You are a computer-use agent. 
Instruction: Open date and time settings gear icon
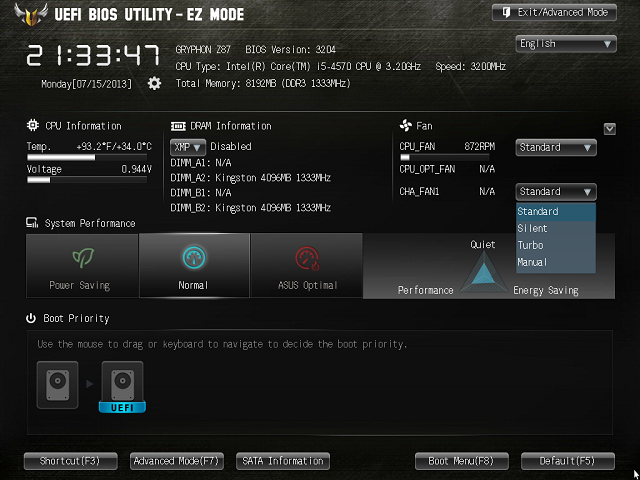(x=154, y=84)
